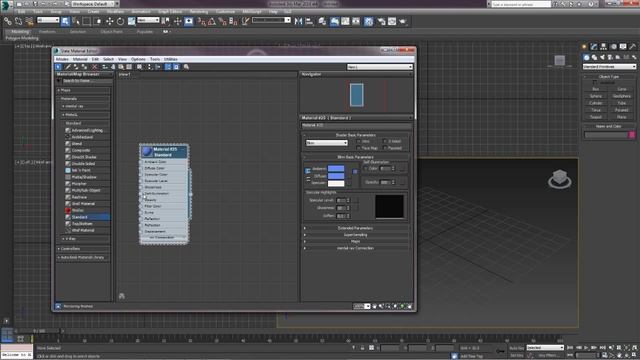The width and height of the screenshot is (640, 360).
Task: Activate the Select and Rotate tool
Action: click(x=120, y=21)
